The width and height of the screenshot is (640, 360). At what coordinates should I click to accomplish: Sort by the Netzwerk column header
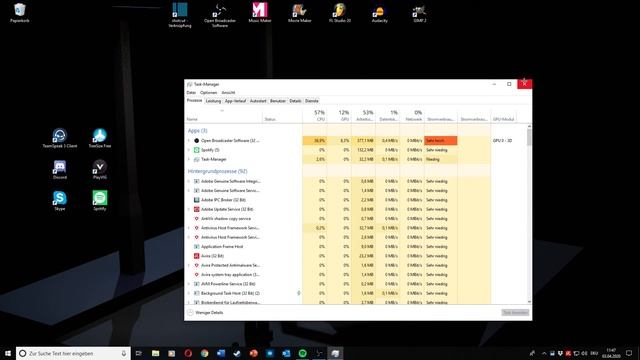pyautogui.click(x=412, y=115)
